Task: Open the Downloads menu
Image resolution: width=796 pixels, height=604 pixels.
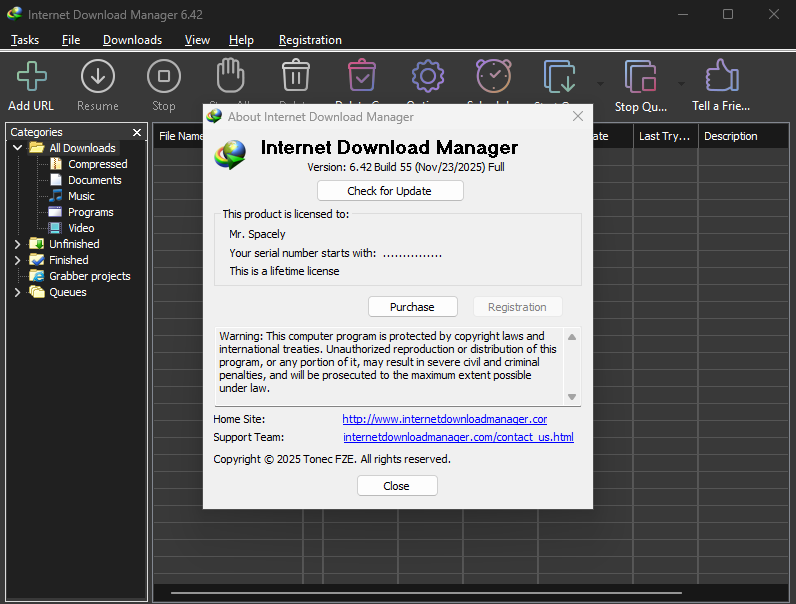Action: (x=132, y=40)
